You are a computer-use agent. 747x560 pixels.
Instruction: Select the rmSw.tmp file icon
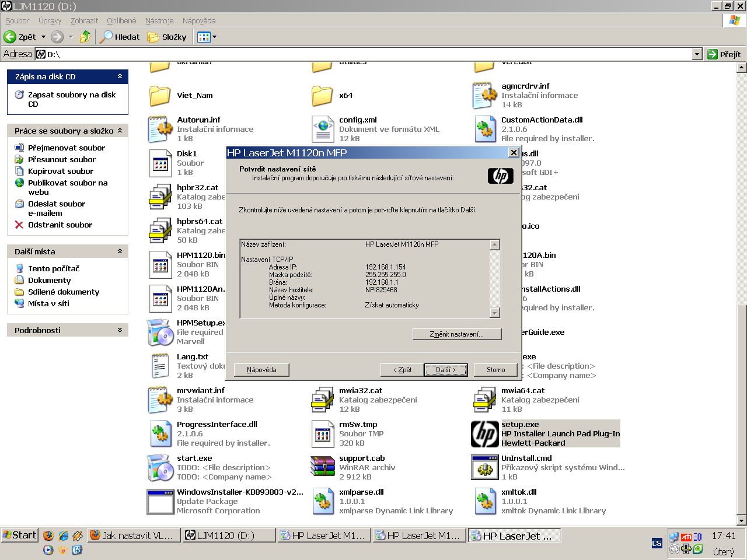322,434
